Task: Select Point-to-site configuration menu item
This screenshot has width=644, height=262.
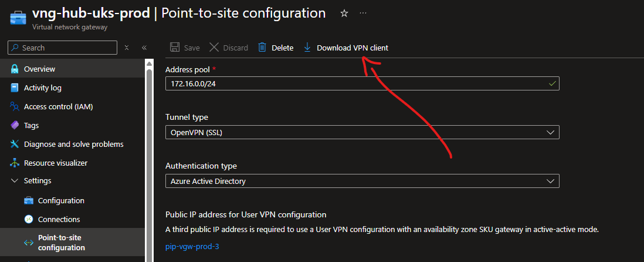Action: point(72,243)
